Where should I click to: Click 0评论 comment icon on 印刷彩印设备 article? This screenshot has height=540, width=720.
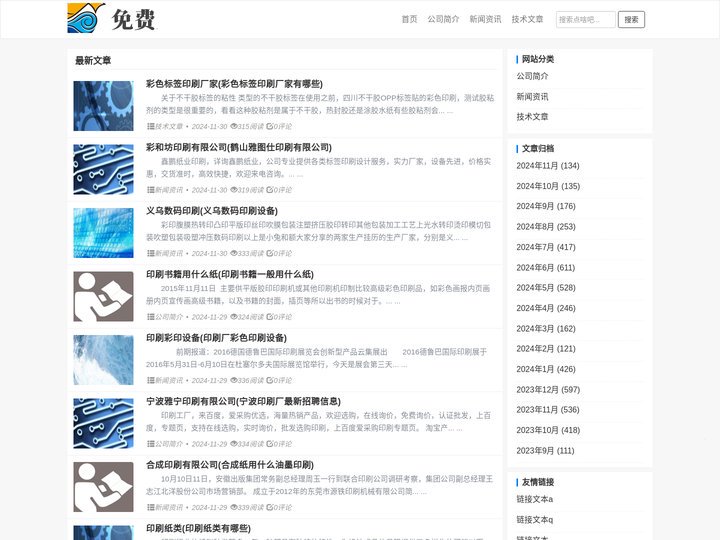tap(270, 380)
